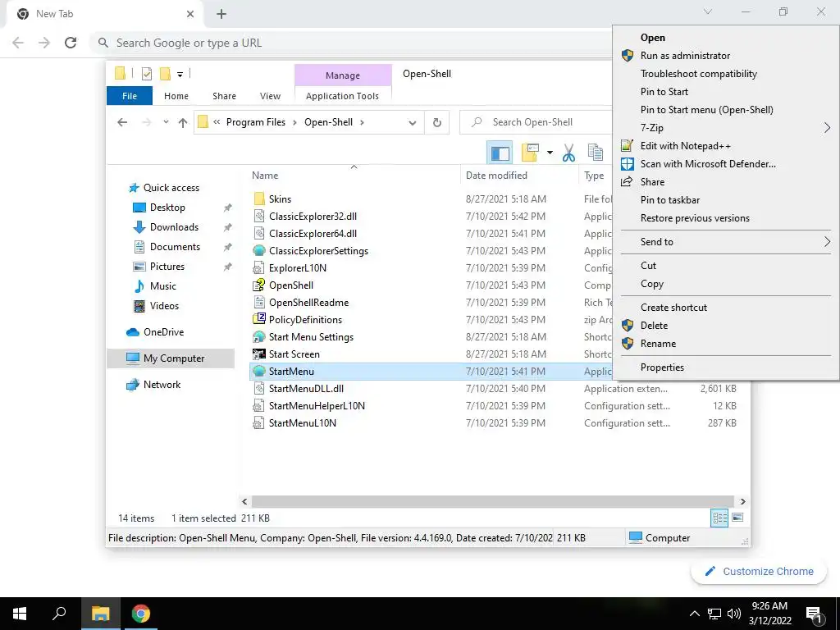Click the Search Open-Shell field
Viewport: 840px width, 630px height.
pyautogui.click(x=536, y=122)
